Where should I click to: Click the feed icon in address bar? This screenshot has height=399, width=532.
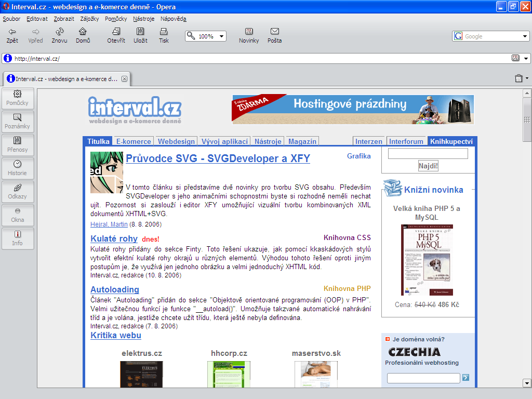(x=515, y=58)
